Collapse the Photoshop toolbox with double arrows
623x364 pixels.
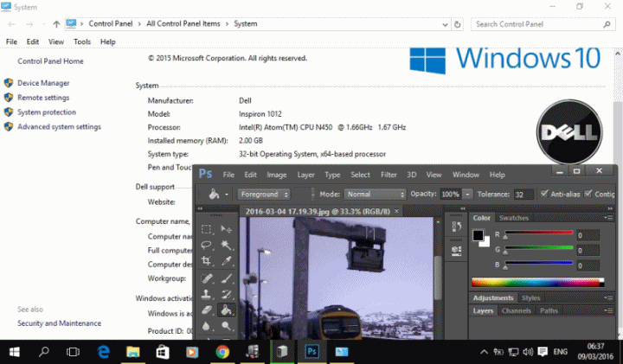[200, 208]
